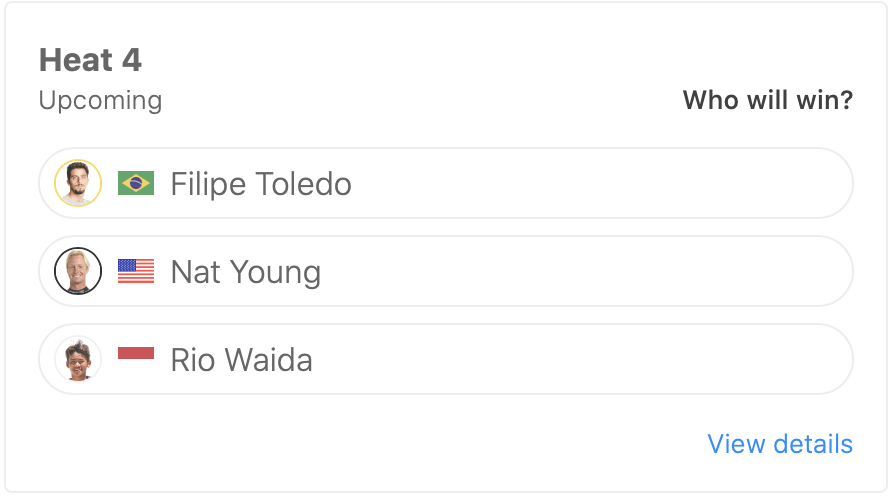Click the Nat Young name text
This screenshot has height=496, width=894.
click(x=246, y=272)
